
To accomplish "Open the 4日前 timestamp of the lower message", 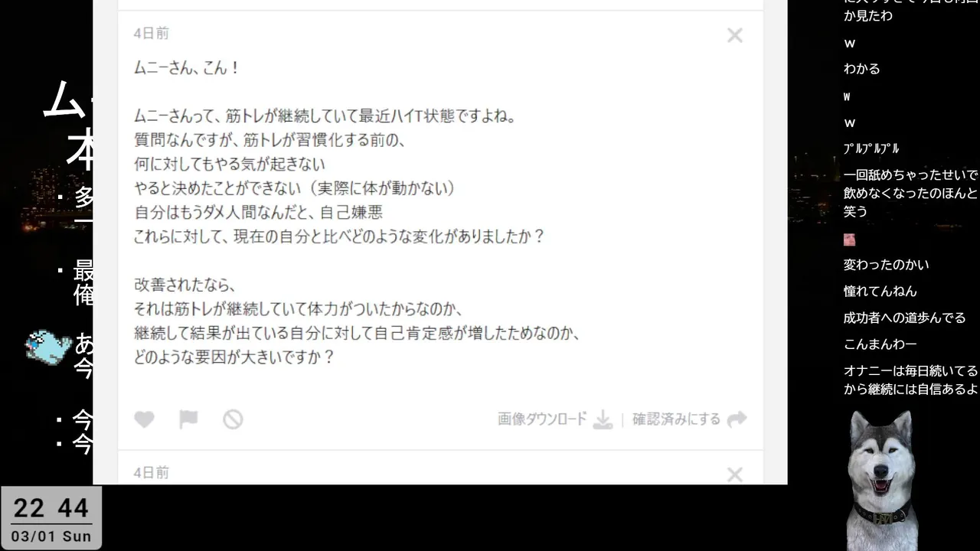I will [152, 473].
